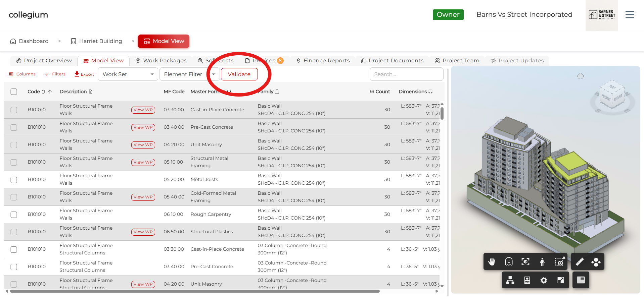Click the Family column header icon
Viewport: 644px width, 297px height.
click(x=277, y=92)
